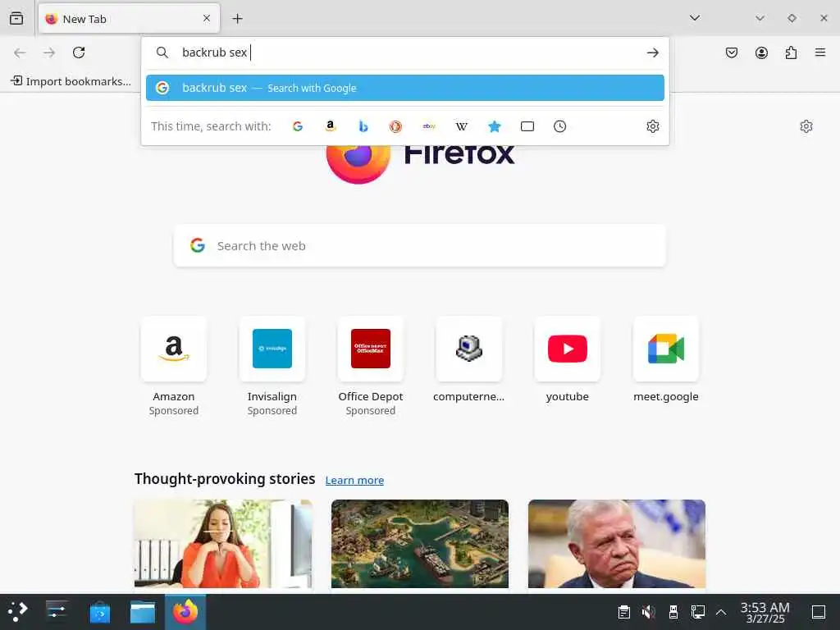Search this time with Wikipedia icon
Screen dimensions: 840x630
coord(462,126)
